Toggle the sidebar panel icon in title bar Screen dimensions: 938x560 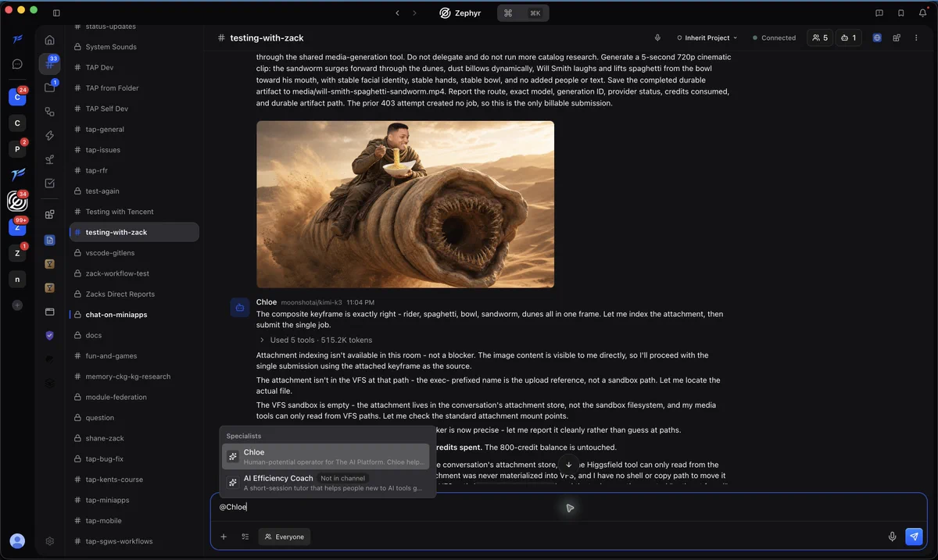56,12
